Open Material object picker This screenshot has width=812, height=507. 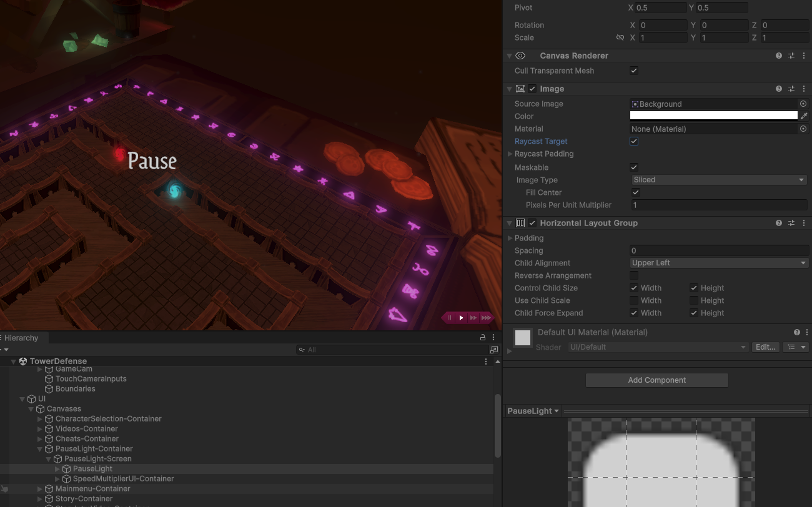tap(803, 129)
